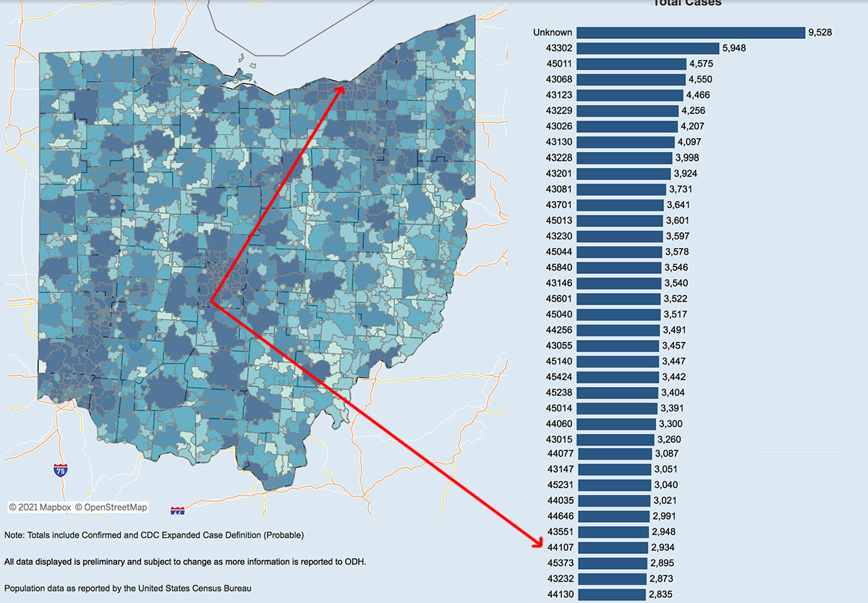Choose the 43123 bar in the chart
The width and height of the screenshot is (868, 603).
click(x=629, y=95)
